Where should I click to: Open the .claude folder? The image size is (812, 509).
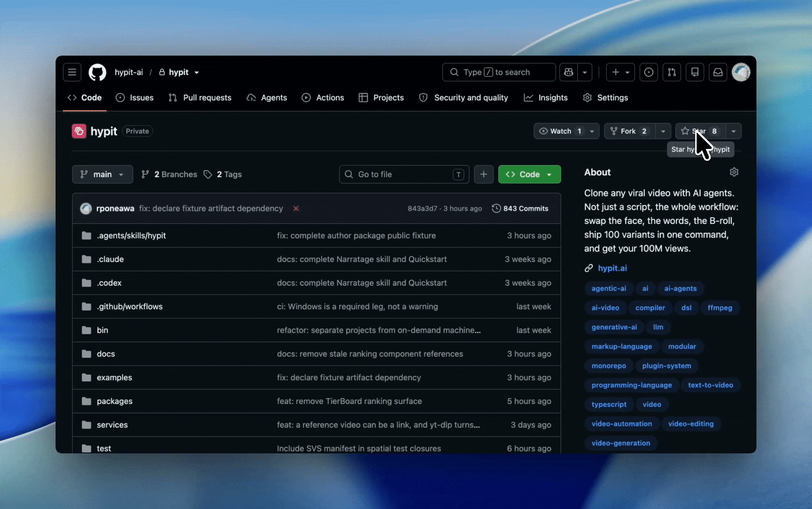[110, 259]
